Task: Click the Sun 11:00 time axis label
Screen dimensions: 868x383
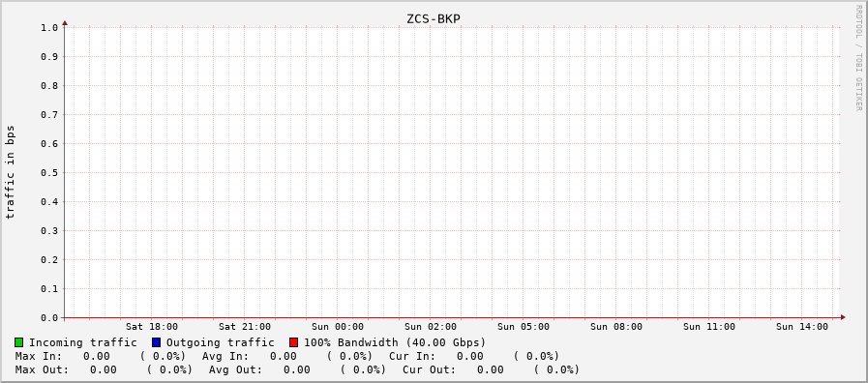Action: 709,327
